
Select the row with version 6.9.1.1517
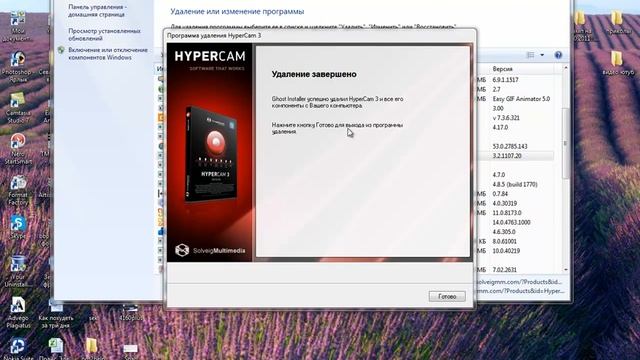(505, 80)
